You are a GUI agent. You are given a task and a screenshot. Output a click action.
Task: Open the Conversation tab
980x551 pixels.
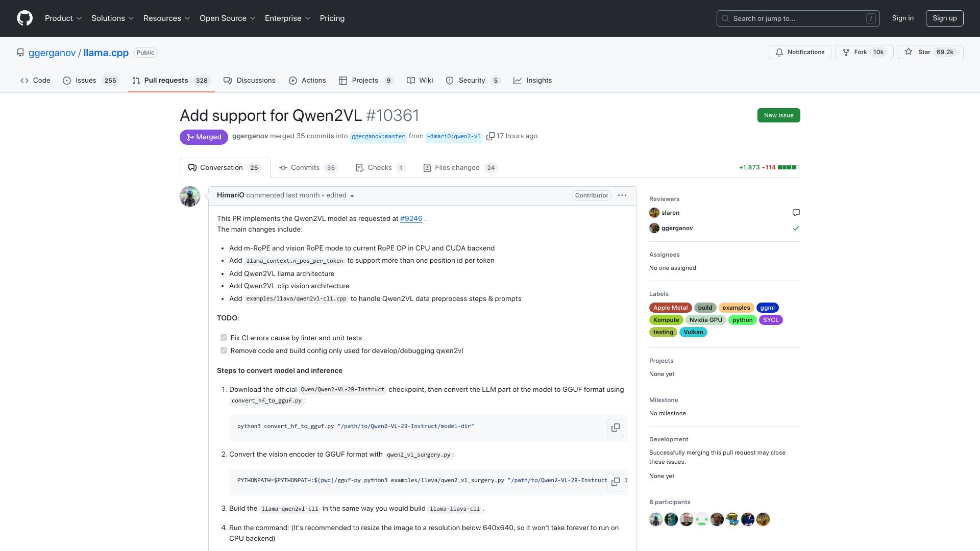point(225,168)
